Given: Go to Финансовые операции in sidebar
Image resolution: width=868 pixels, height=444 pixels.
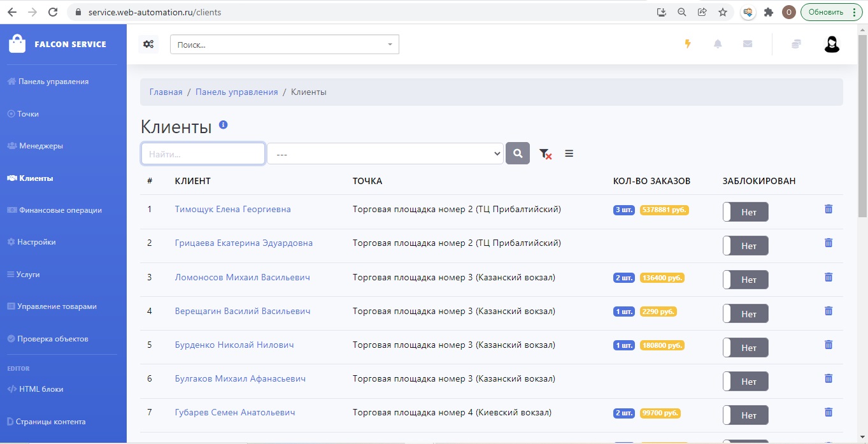Looking at the screenshot, I should 60,210.
